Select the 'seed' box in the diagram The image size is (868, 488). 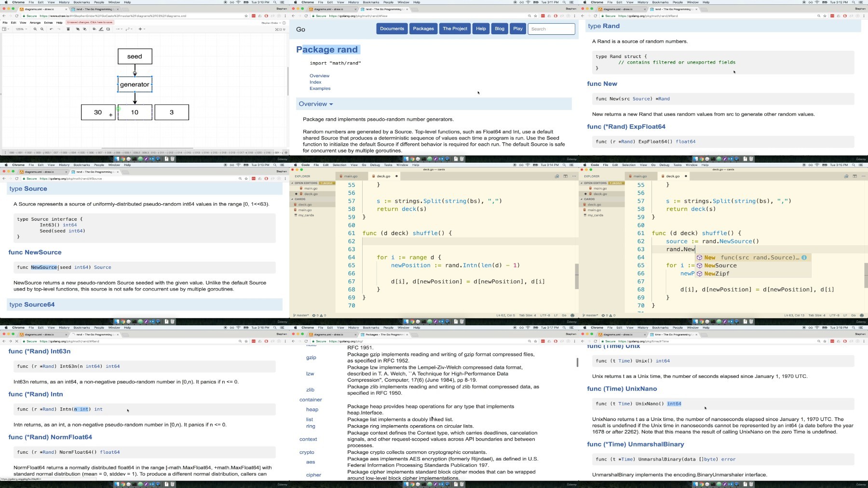(x=135, y=56)
